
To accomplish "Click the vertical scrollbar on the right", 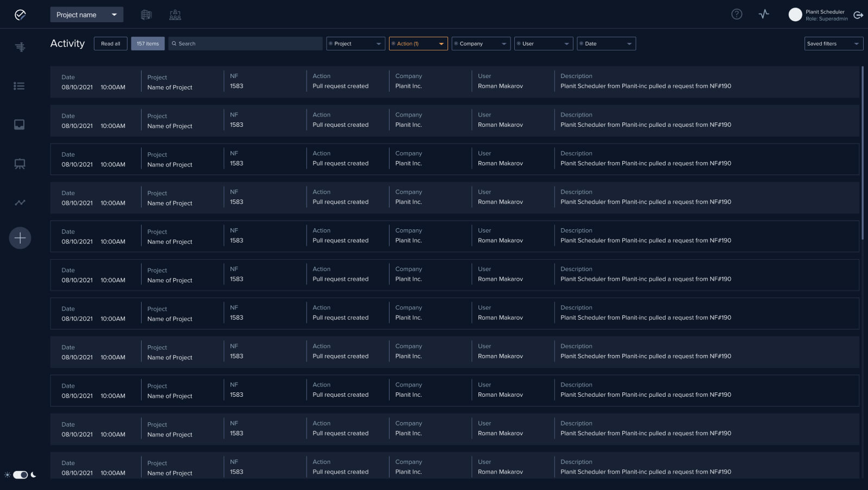I will pyautogui.click(x=862, y=153).
